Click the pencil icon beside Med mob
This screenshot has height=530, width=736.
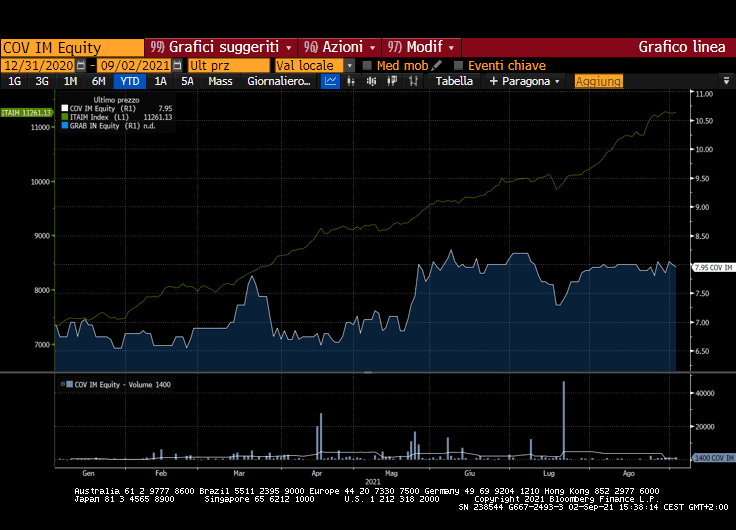coord(437,65)
